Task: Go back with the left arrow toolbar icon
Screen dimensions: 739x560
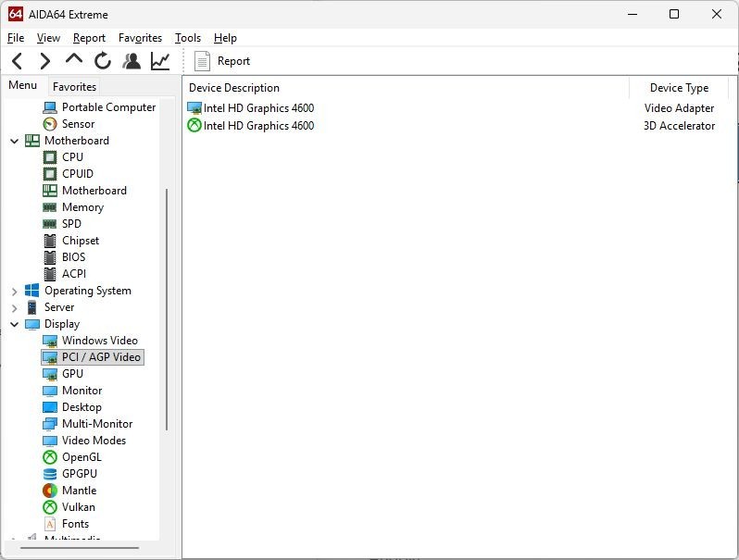Action: click(x=18, y=61)
